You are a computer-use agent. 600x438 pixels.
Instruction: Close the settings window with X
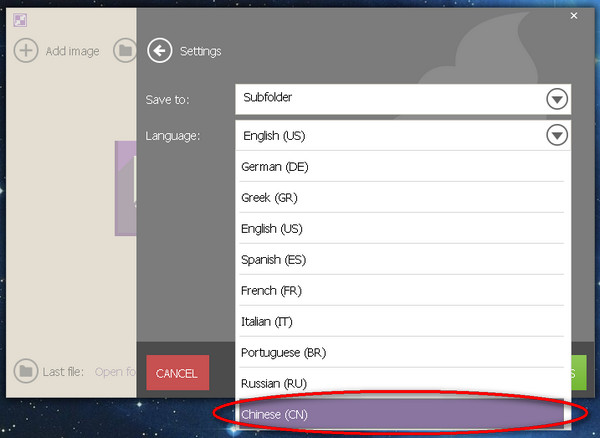click(x=574, y=16)
